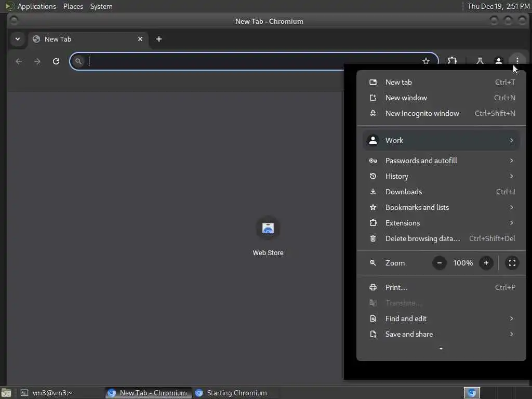Open the System menu in the top panel
Viewport: 532px width, 399px height.
click(x=101, y=6)
